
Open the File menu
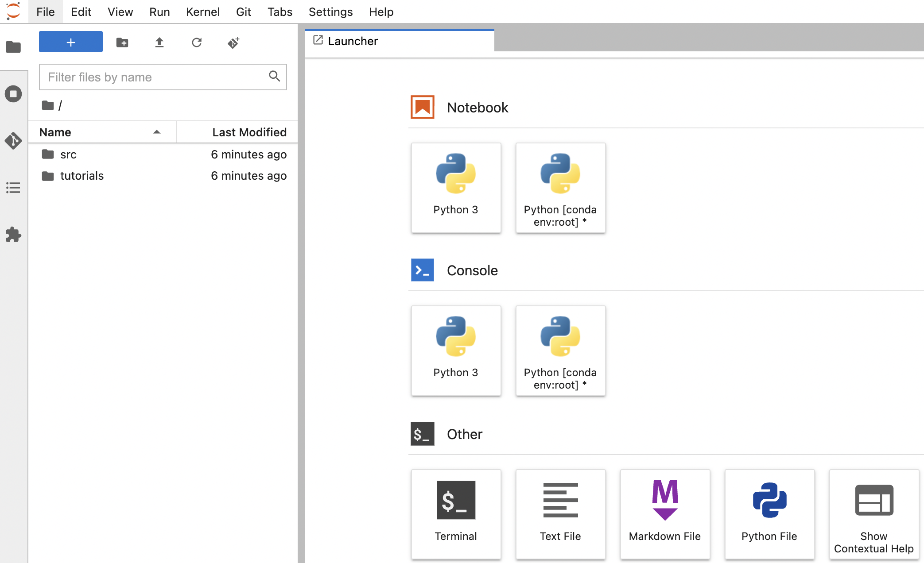coord(46,12)
